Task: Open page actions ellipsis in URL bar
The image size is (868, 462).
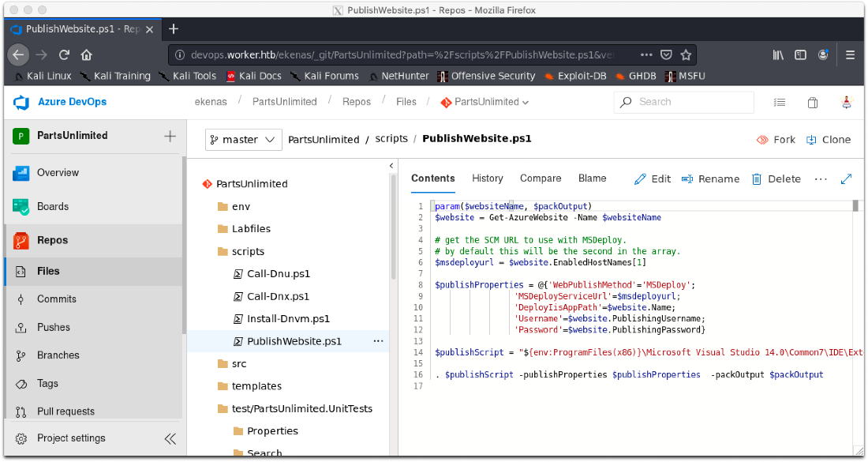Action: [646, 54]
